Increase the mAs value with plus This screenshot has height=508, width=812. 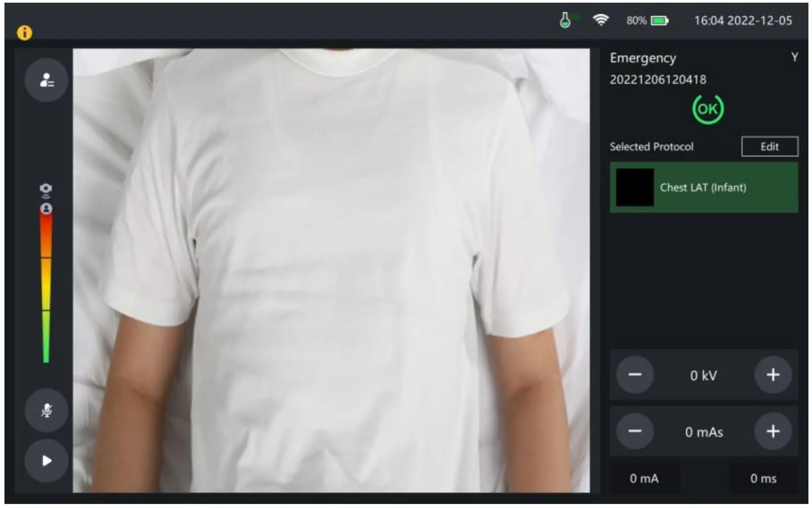[x=773, y=432]
